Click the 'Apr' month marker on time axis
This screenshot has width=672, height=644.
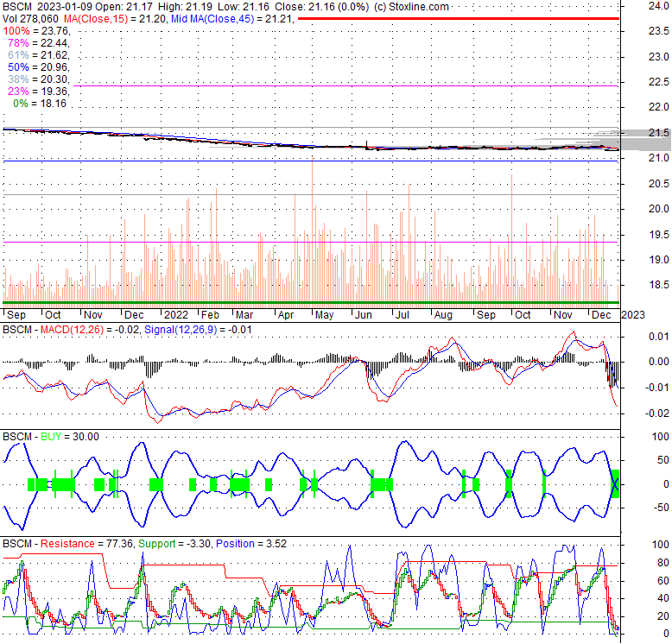[286, 315]
